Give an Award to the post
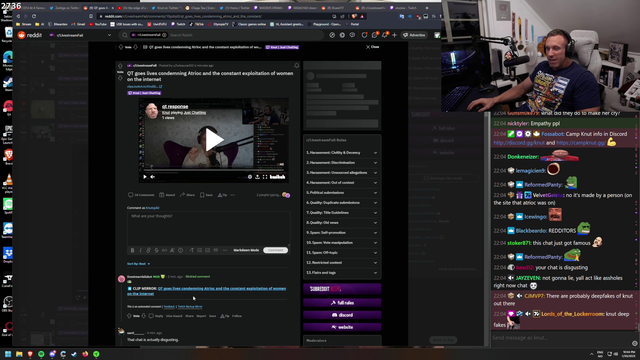640x360 pixels. pyautogui.click(x=167, y=195)
